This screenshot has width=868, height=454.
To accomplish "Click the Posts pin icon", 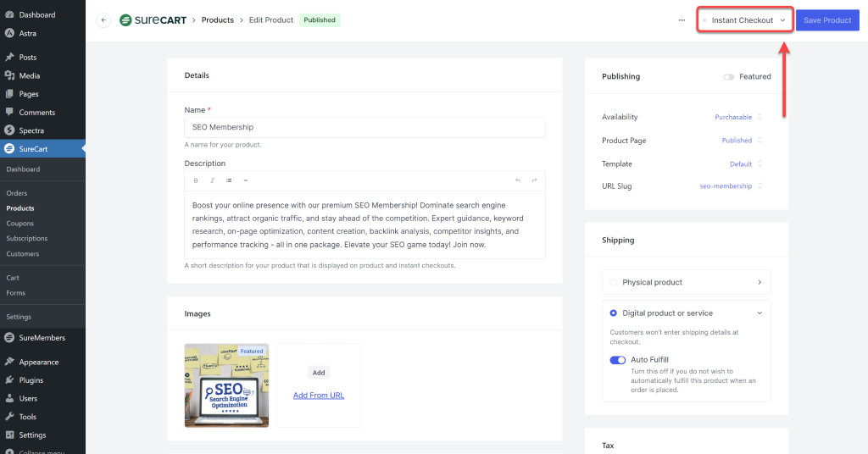I will [x=9, y=57].
